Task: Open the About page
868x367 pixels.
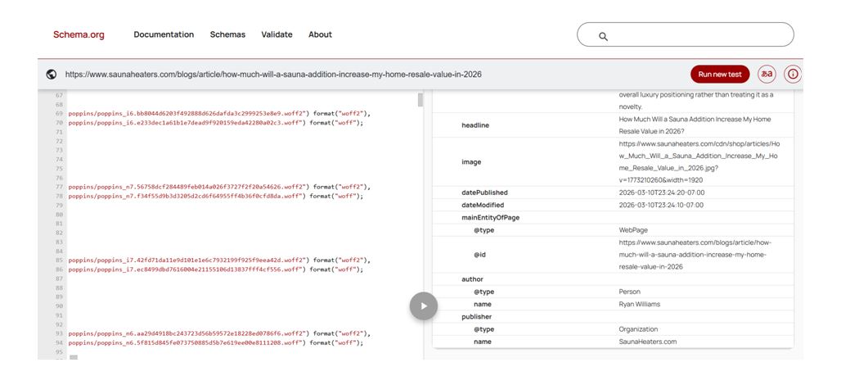Action: [320, 34]
